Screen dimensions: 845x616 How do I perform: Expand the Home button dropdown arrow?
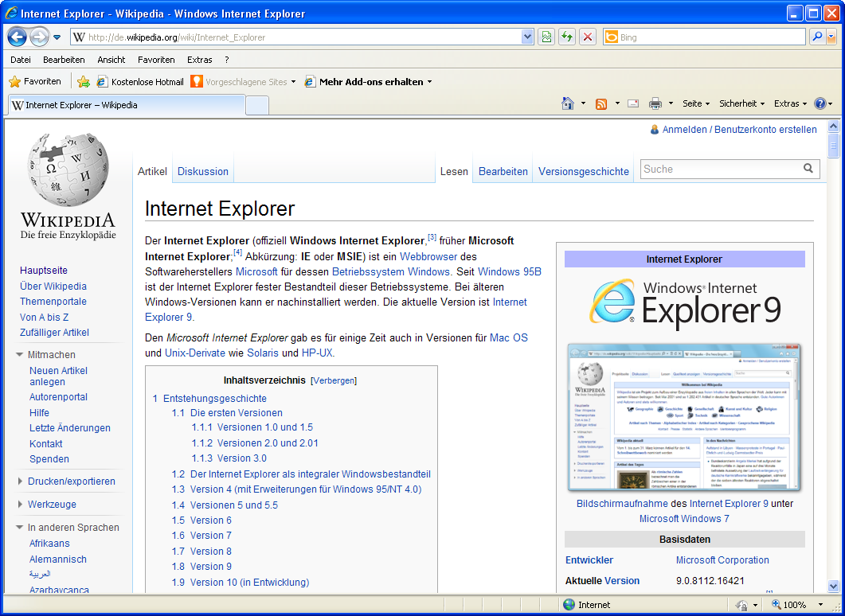click(x=583, y=103)
